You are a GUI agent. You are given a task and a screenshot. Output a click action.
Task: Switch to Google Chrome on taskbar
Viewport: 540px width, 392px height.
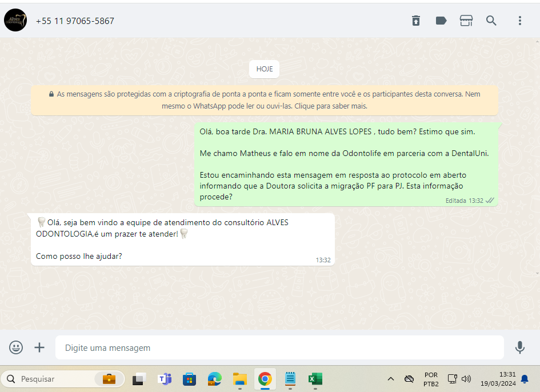point(265,379)
